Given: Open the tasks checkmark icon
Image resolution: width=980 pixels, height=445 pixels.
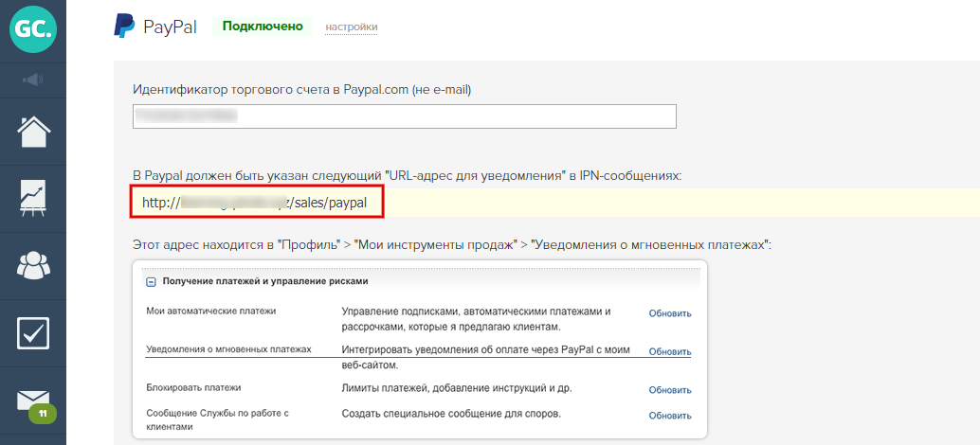Looking at the screenshot, I should point(33,333).
